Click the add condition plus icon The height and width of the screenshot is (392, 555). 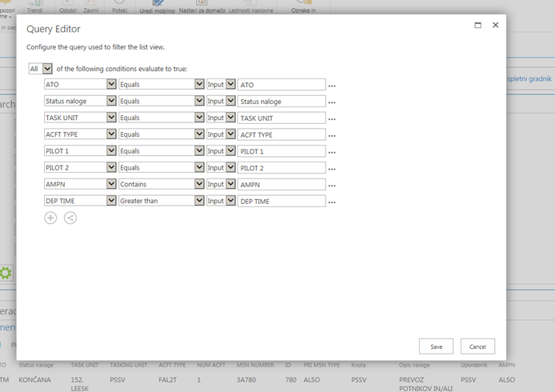click(x=50, y=218)
